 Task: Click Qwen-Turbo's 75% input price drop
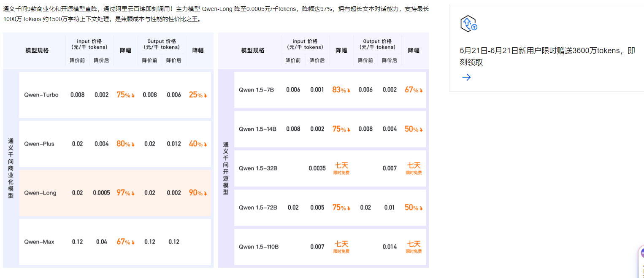coord(126,95)
